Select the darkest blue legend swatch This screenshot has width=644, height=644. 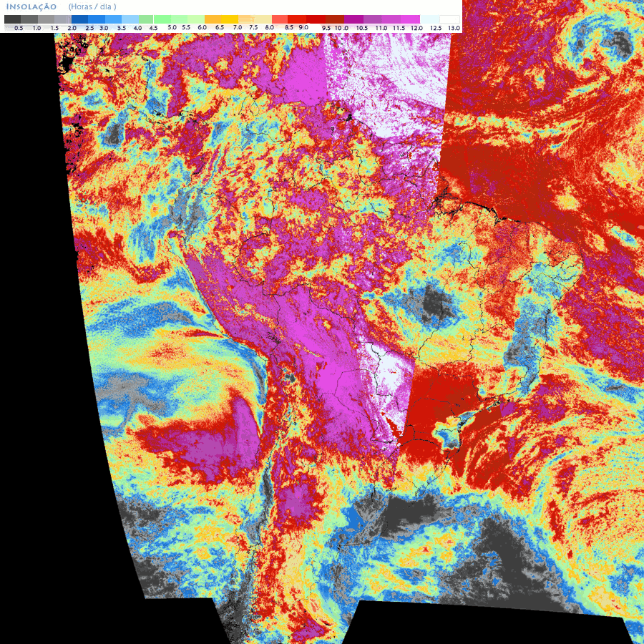coord(79,19)
